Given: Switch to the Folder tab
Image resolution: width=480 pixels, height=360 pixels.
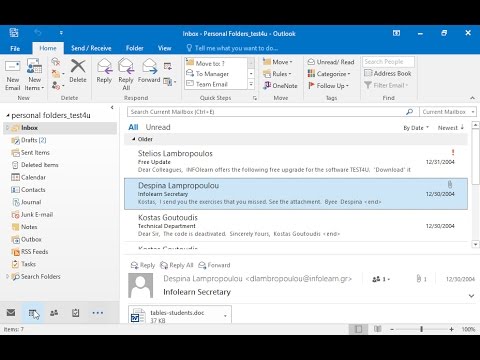Looking at the screenshot, I should (134, 48).
